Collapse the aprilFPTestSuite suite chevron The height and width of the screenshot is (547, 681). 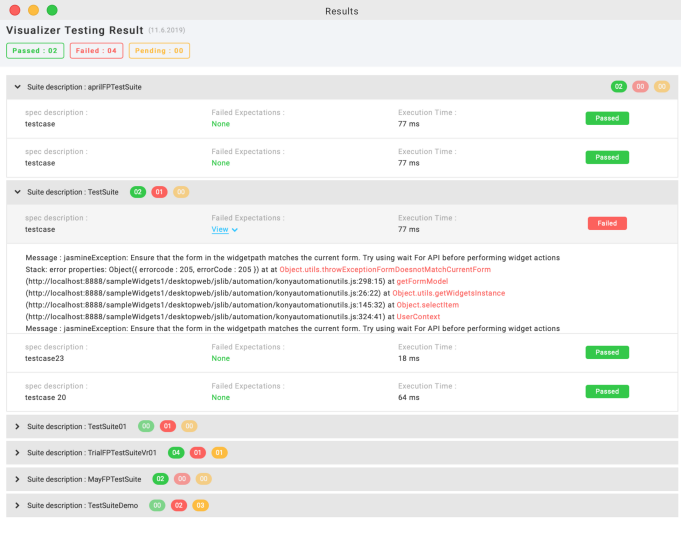(x=17, y=87)
